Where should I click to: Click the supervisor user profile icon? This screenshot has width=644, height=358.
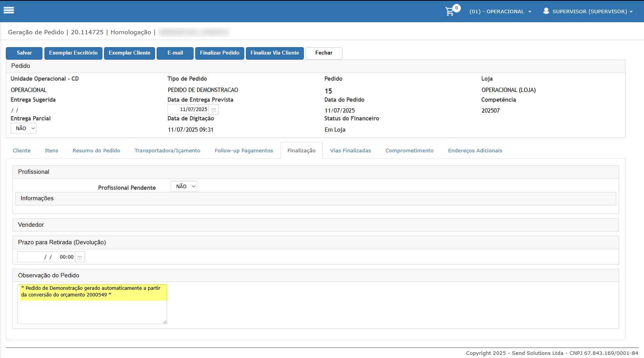pos(546,11)
